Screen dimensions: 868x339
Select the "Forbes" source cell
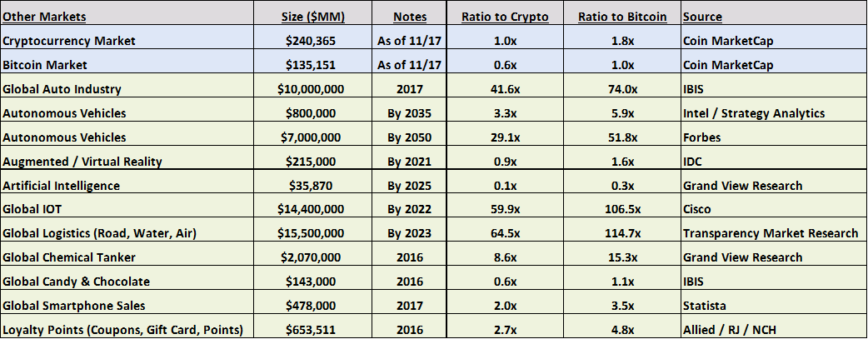pos(703,137)
